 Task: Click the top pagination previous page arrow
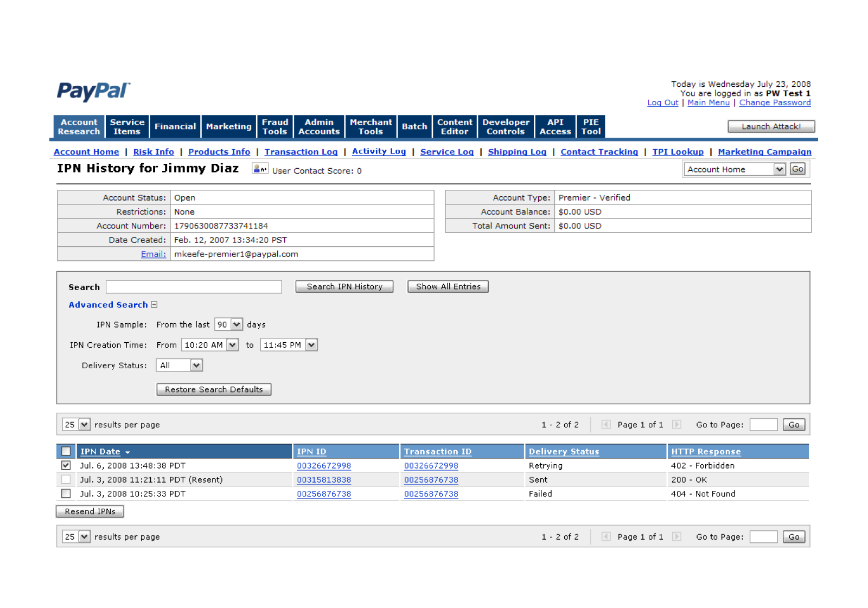pyautogui.click(x=606, y=425)
